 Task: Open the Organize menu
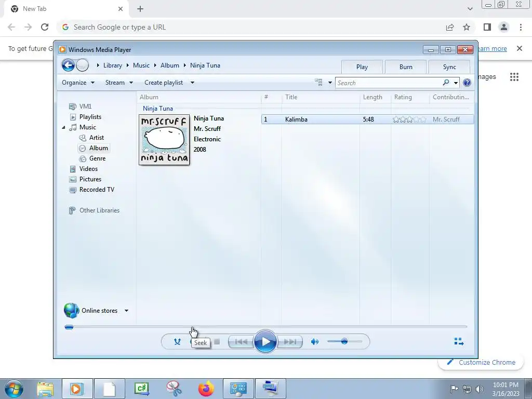(x=78, y=83)
